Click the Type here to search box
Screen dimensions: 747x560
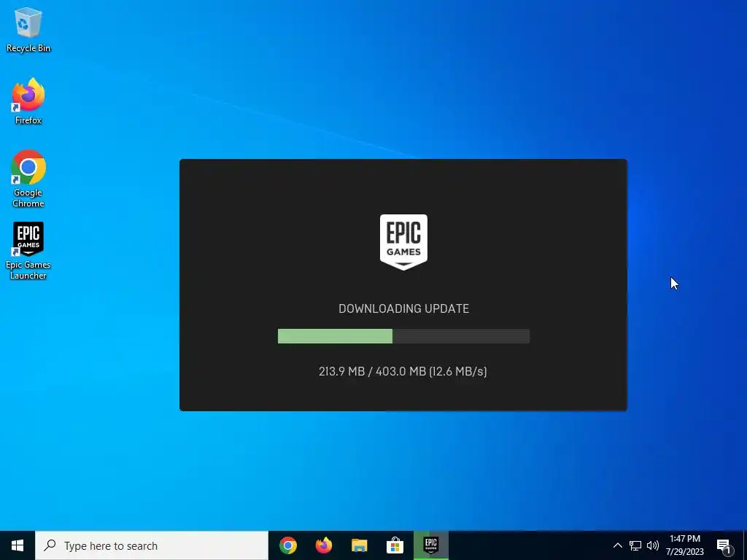pos(152,545)
